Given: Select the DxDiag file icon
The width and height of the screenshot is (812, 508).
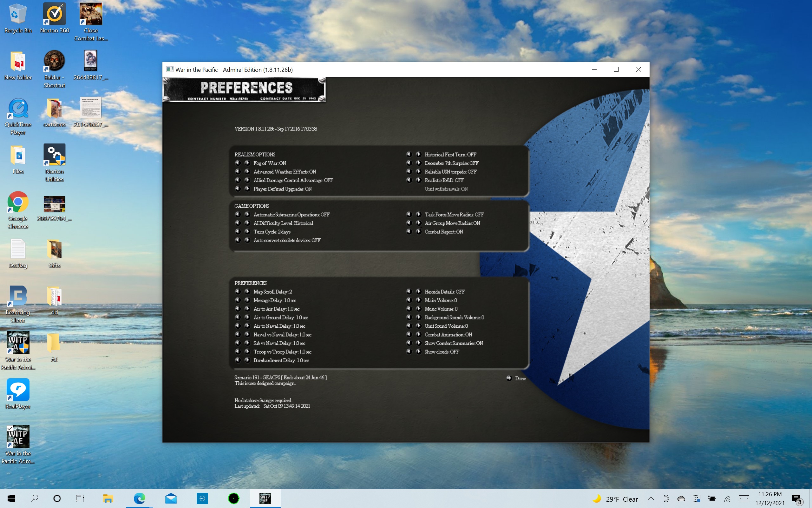Looking at the screenshot, I should point(18,254).
